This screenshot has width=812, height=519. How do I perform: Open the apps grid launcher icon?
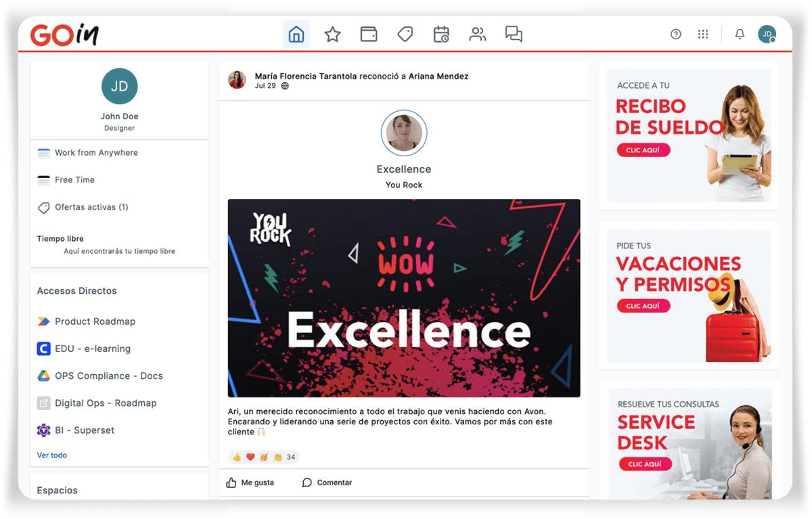pyautogui.click(x=703, y=35)
